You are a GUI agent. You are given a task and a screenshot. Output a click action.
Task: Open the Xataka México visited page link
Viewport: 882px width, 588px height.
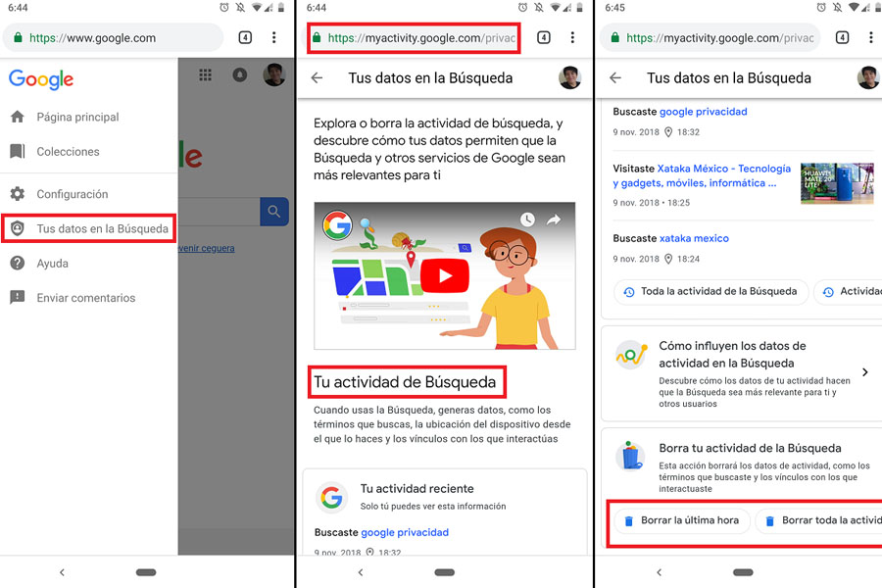702,175
